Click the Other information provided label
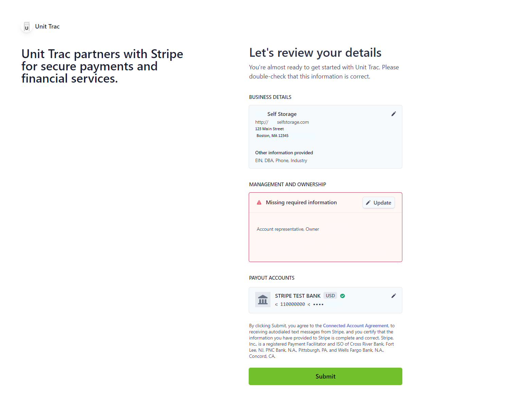This screenshot has height=420, width=526. pyautogui.click(x=284, y=153)
